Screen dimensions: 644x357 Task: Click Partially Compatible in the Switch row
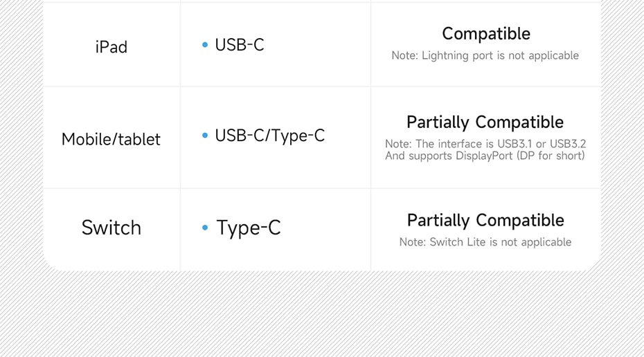click(485, 220)
